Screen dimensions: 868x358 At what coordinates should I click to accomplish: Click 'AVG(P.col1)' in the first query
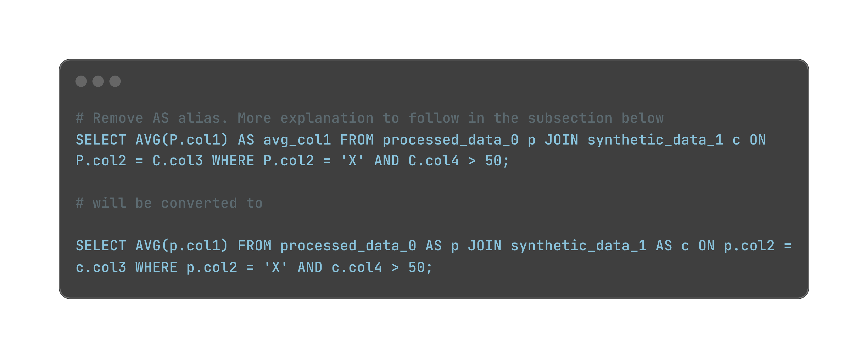(182, 140)
